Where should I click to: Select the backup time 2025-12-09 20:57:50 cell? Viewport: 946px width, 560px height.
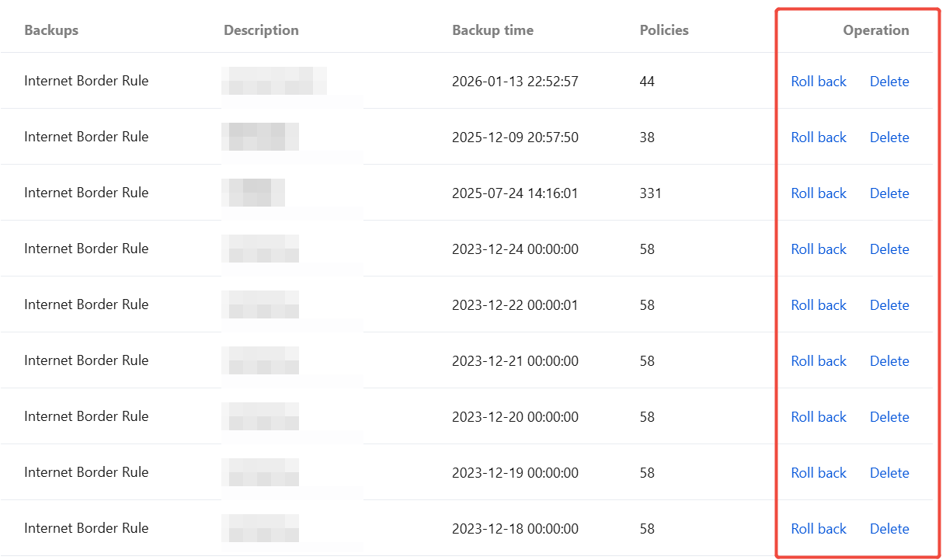tap(515, 137)
